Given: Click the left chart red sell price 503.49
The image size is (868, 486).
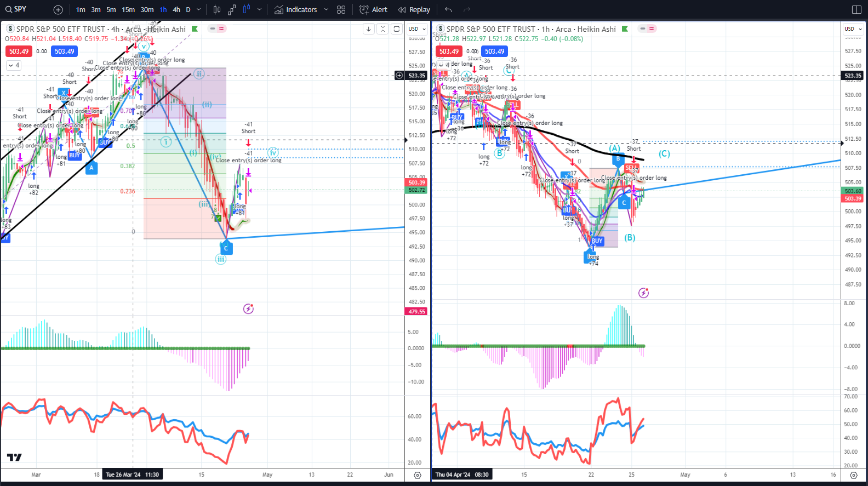Looking at the screenshot, I should (19, 52).
